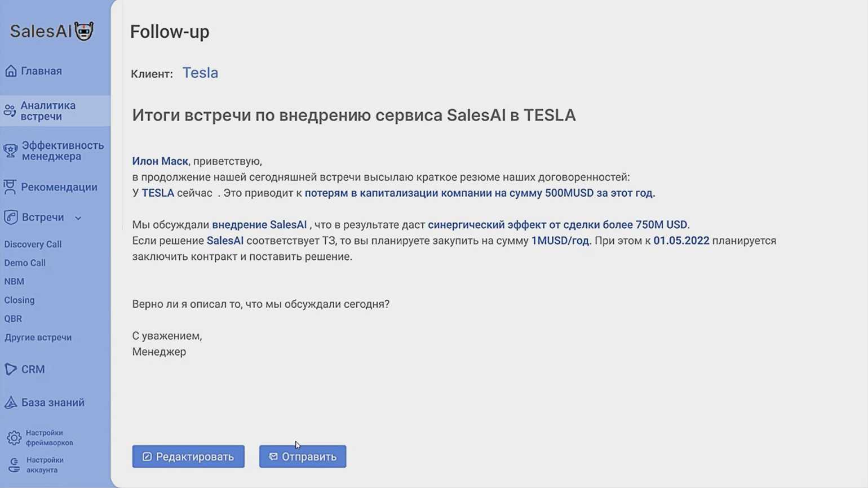
Task: Select Demo Call in the sidebar
Action: tap(25, 263)
